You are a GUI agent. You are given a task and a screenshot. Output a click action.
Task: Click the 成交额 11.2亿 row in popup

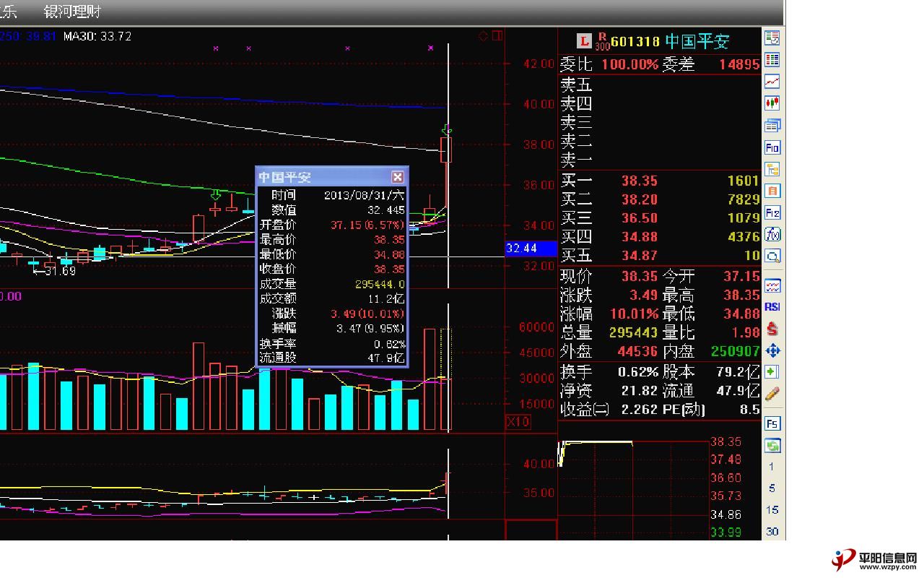click(x=332, y=298)
